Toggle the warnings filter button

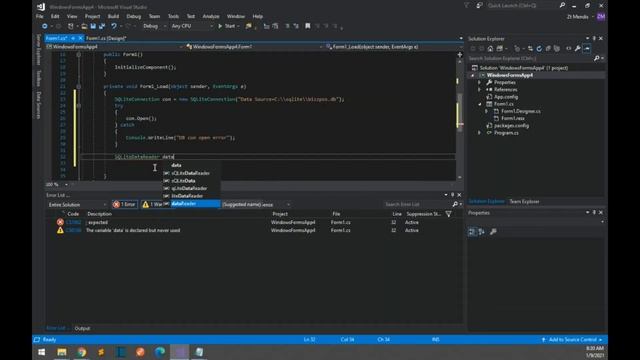152,204
